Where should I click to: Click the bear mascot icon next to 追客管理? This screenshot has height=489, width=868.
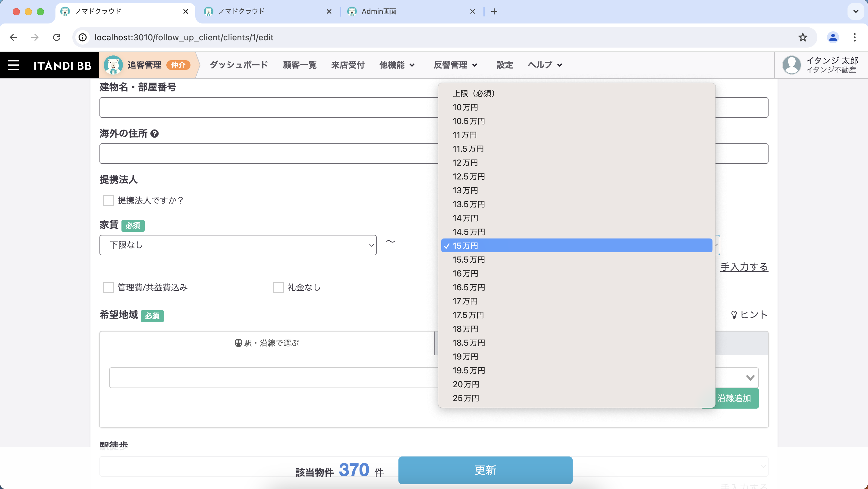pyautogui.click(x=113, y=65)
